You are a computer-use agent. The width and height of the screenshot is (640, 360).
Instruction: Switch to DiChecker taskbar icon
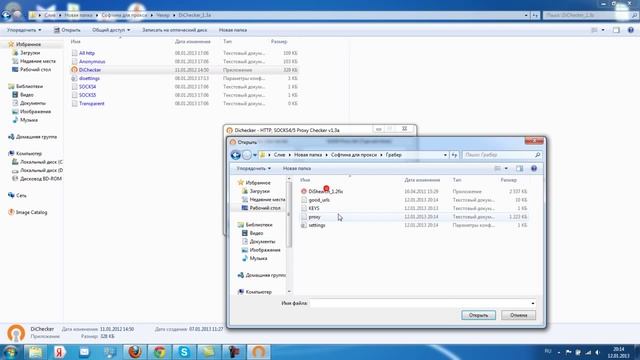pyautogui.click(x=258, y=352)
